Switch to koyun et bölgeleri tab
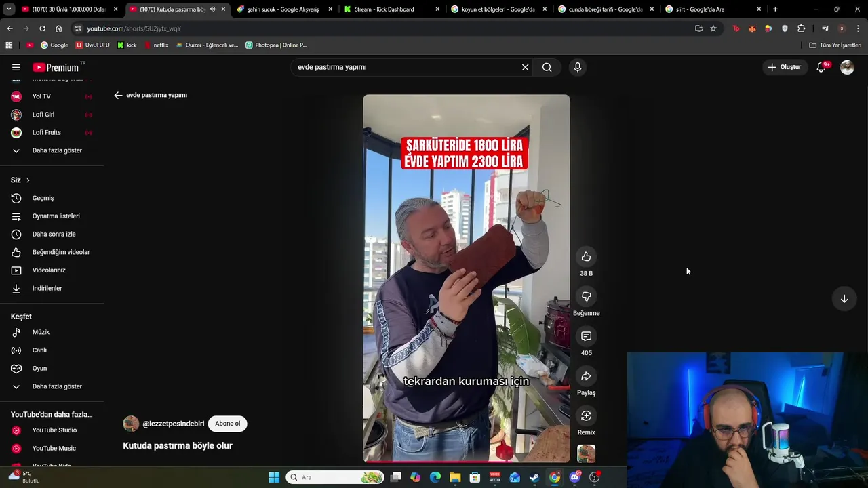The image size is (868, 488). (498, 9)
